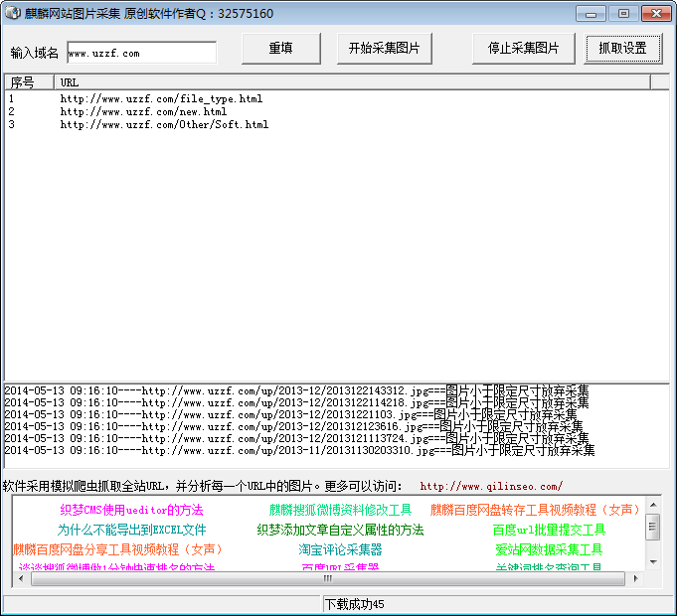The width and height of the screenshot is (677, 616).
Task: Click the app icon in title bar
Action: (13, 13)
